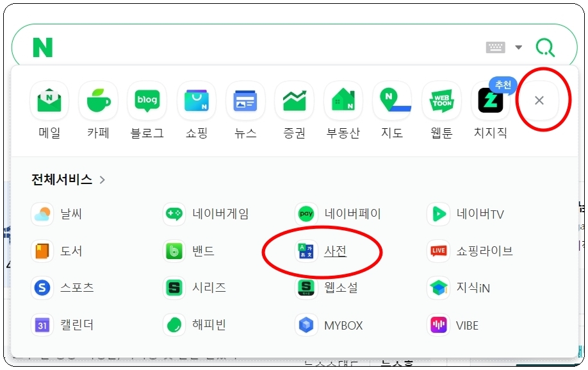Open the 네이버게임 text link

point(220,214)
